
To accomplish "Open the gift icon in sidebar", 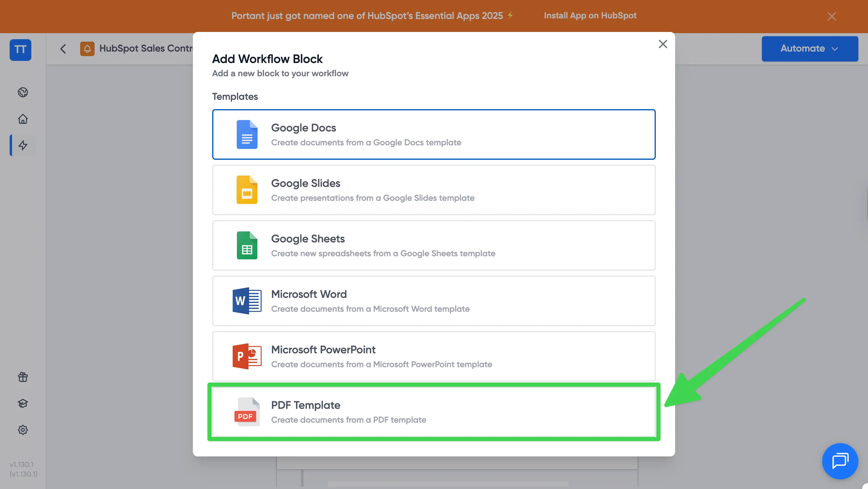I will [23, 377].
